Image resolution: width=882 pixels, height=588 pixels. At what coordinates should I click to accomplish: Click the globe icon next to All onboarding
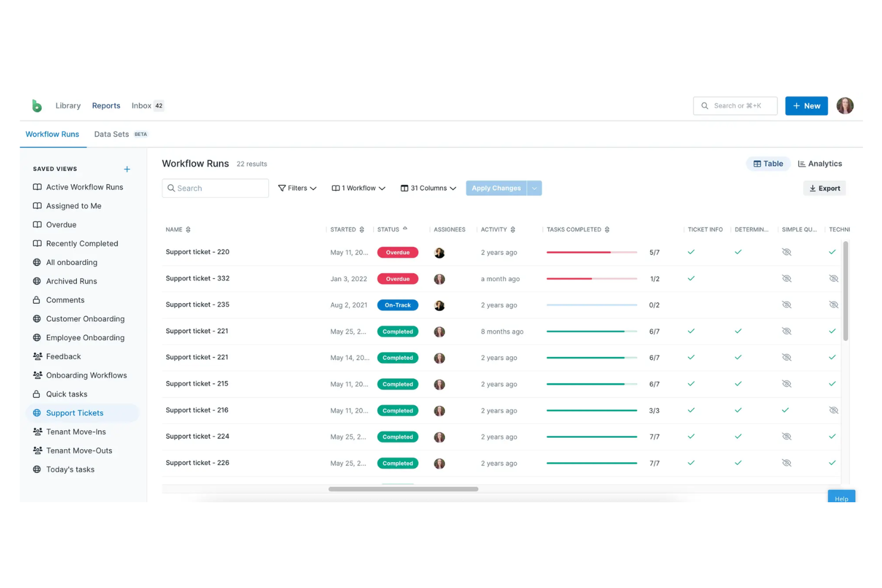click(x=37, y=262)
